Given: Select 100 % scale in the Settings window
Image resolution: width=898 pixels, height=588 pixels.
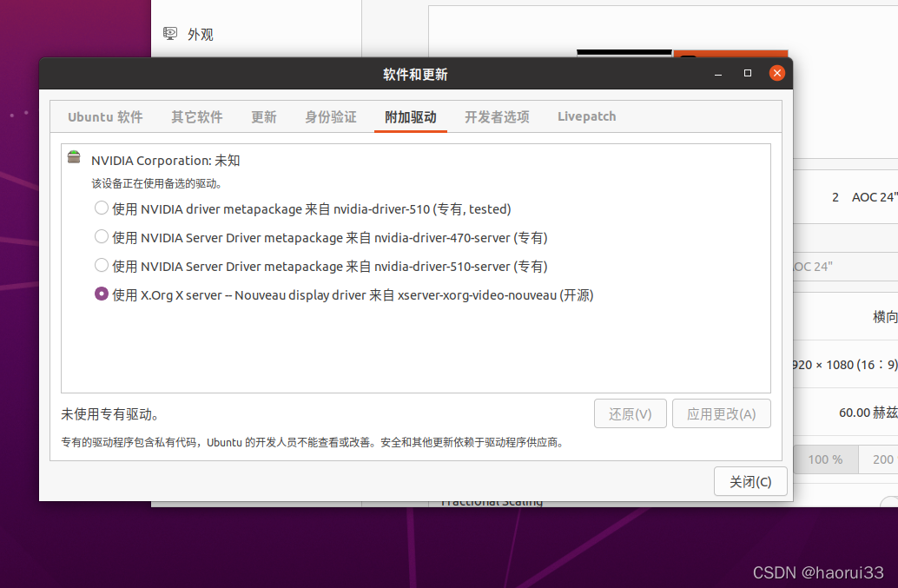Looking at the screenshot, I should pyautogui.click(x=825, y=459).
